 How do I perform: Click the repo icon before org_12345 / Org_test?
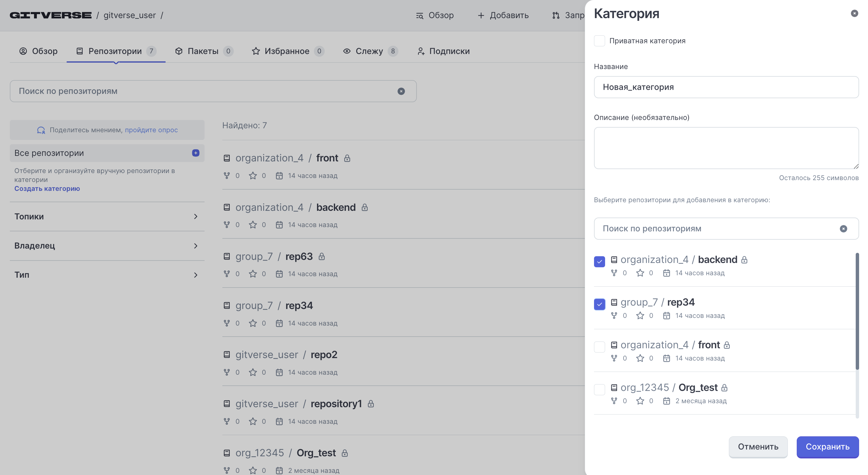tap(227, 453)
